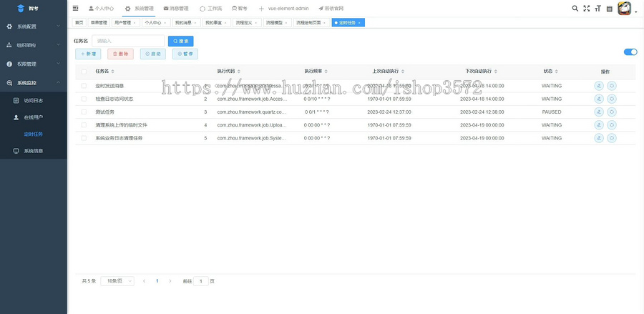644x314 pixels.
Task: Select page 1 in pagination
Action: click(157, 281)
